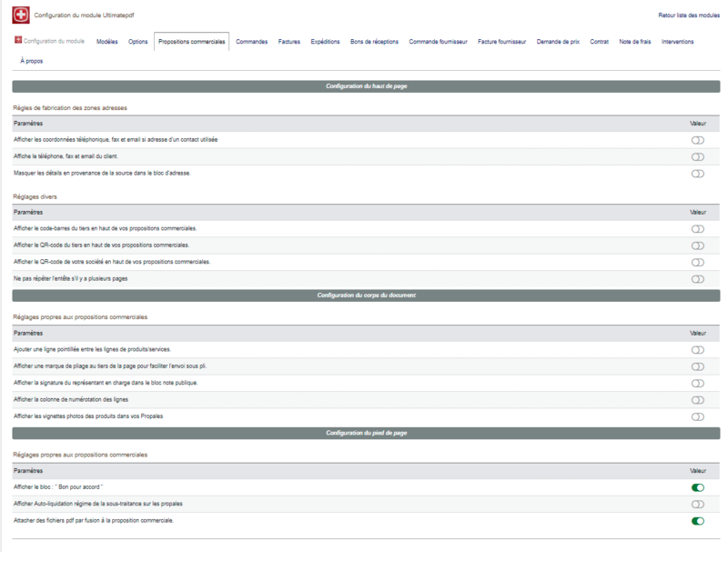Toggle the third-party QR-code display option
Viewport: 728px width, 561px height.
(697, 245)
